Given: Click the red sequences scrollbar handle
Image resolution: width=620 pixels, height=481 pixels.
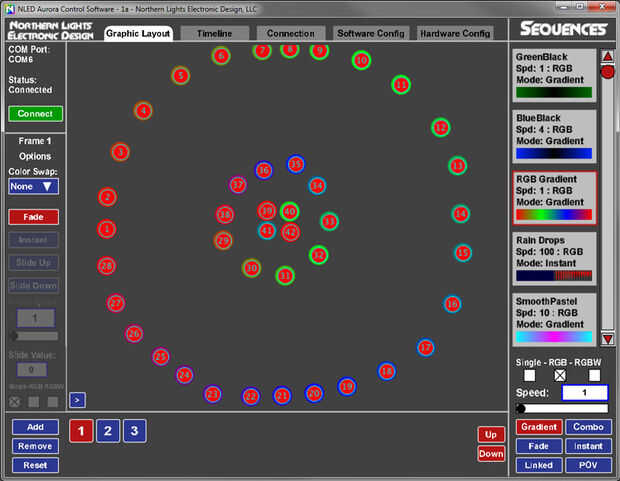Looking at the screenshot, I should (607, 72).
